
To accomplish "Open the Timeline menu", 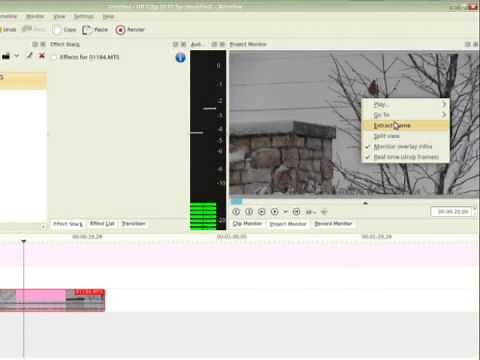I will coord(8,16).
